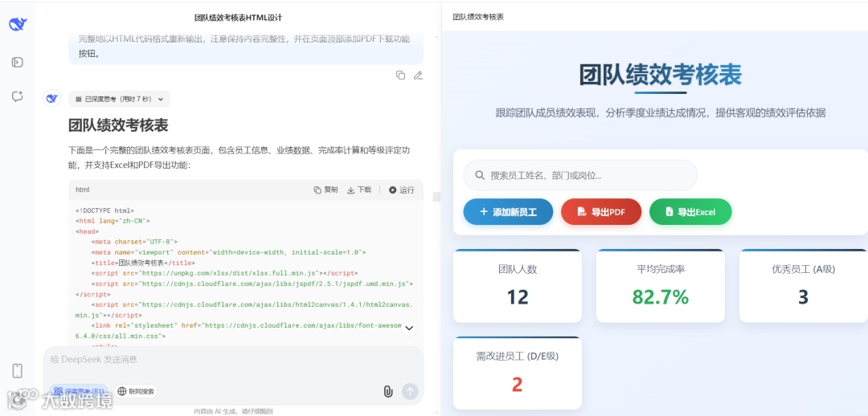
Task: Click the 优秀员工 (A级) card value 3
Action: pos(803,297)
